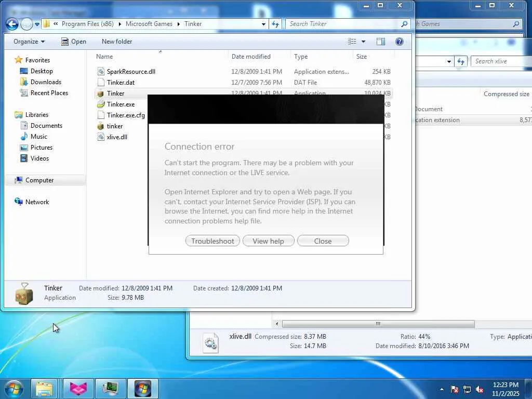The image size is (532, 399).
Task: Click the muted volume icon in system tray
Action: tap(480, 389)
